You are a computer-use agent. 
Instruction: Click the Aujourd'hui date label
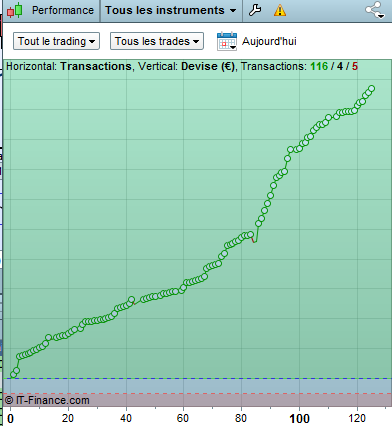point(269,41)
